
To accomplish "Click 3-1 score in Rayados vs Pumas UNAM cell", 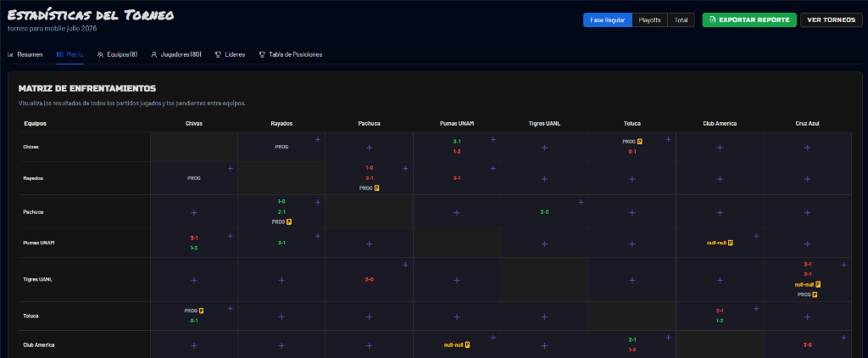I will (457, 178).
